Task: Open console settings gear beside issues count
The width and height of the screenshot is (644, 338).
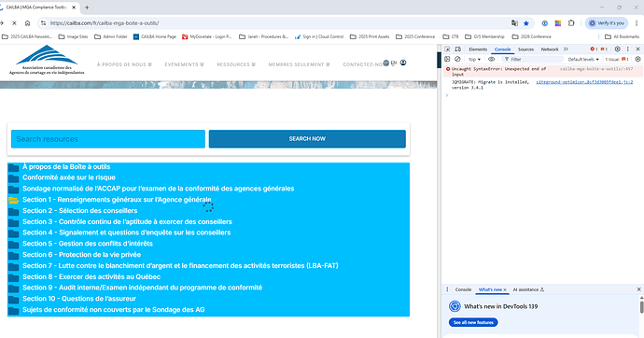Action: [x=637, y=59]
